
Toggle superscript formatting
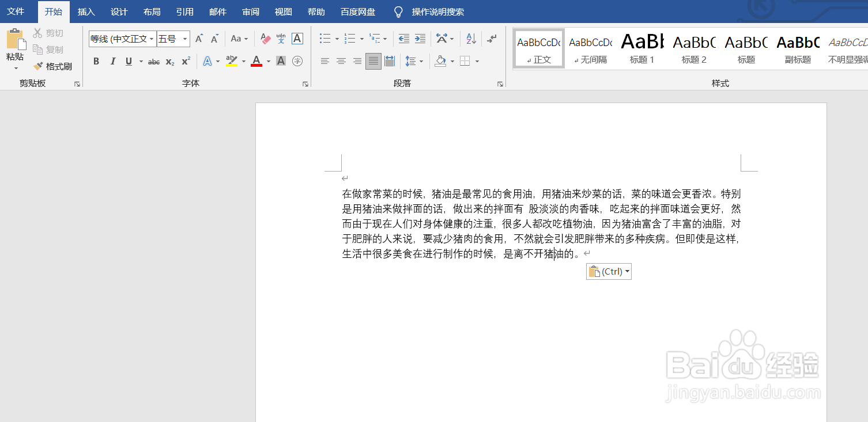pyautogui.click(x=186, y=61)
